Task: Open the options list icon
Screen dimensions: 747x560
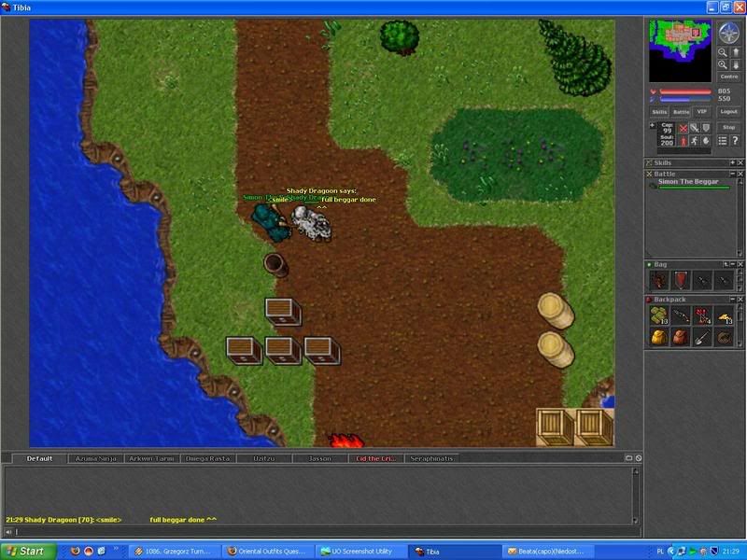Action: pyautogui.click(x=723, y=141)
